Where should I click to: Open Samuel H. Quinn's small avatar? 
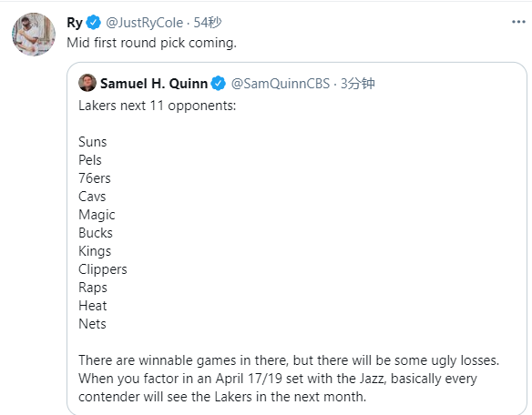pyautogui.click(x=87, y=83)
